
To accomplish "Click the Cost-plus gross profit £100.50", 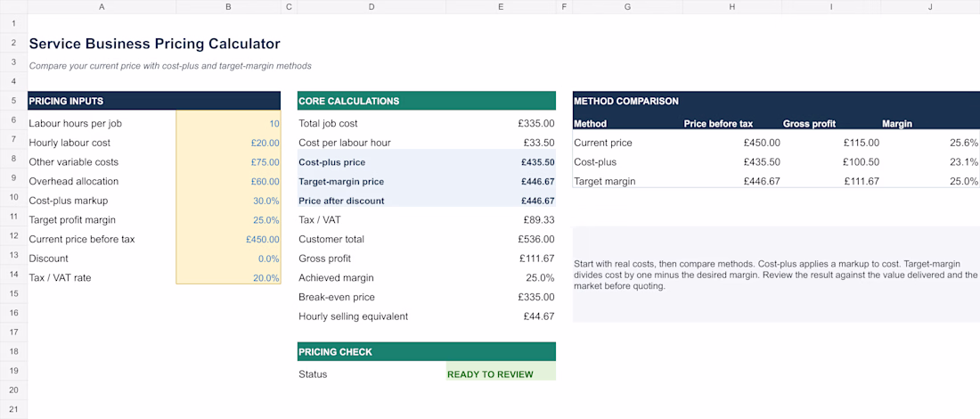I will coord(862,162).
